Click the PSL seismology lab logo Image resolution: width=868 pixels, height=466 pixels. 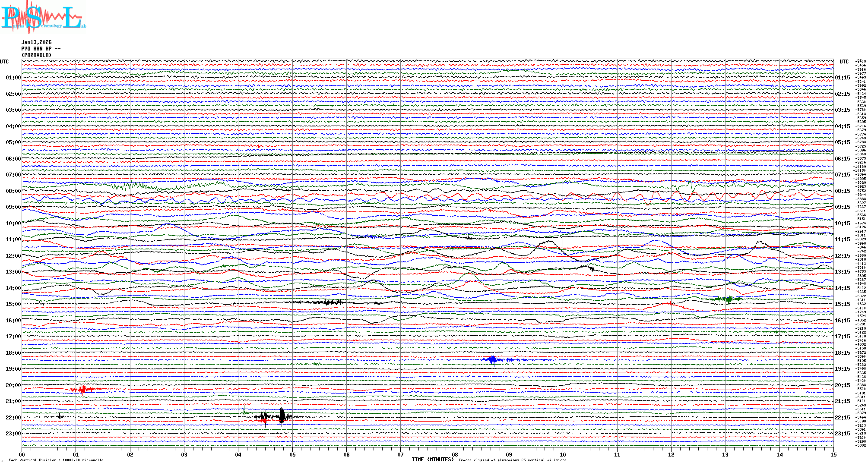click(x=43, y=17)
